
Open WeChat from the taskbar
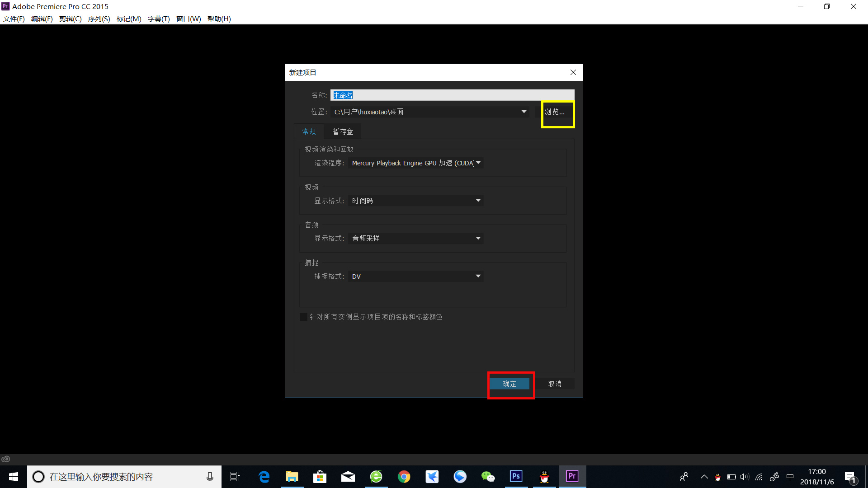coord(488,477)
